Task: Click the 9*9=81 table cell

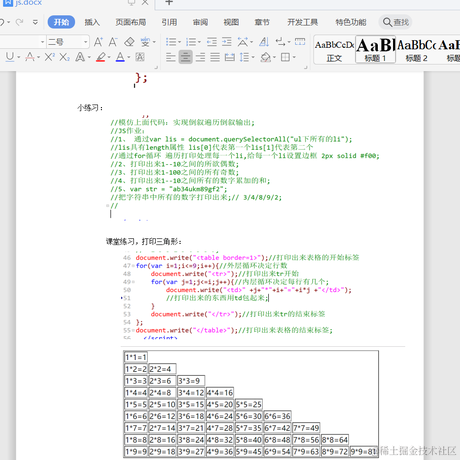Action: 364,452
